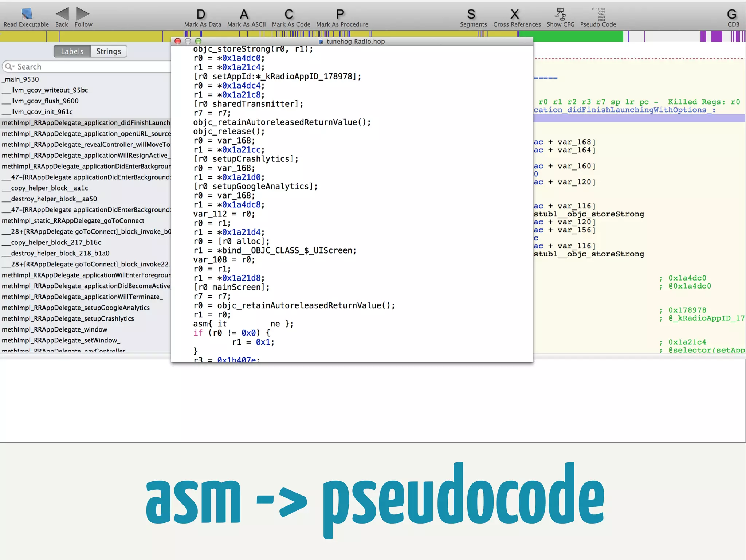This screenshot has width=746, height=560.
Task: Open Cross References with the X icon
Action: [x=514, y=14]
